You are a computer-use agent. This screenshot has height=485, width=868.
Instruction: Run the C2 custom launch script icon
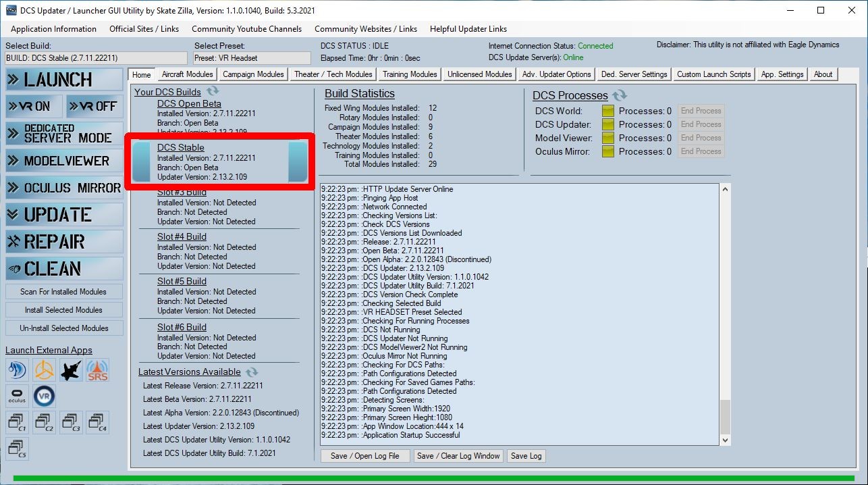pos(44,423)
